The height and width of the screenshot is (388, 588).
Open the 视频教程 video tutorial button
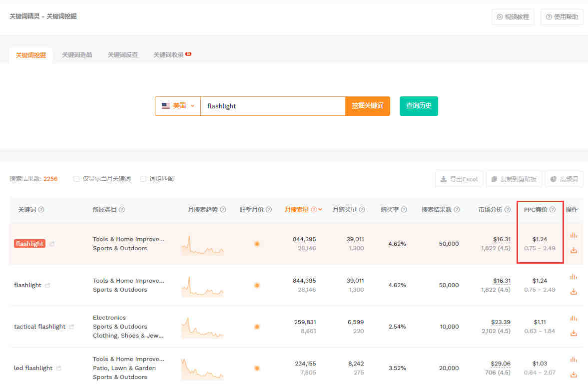(x=513, y=17)
